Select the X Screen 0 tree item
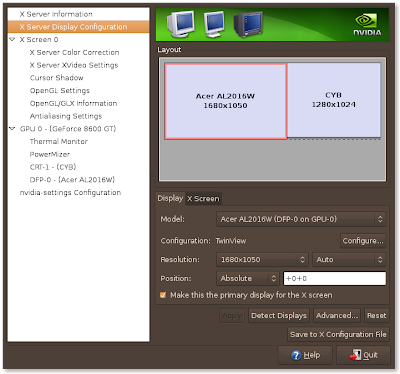Image resolution: width=400 pixels, height=374 pixels. 39,39
